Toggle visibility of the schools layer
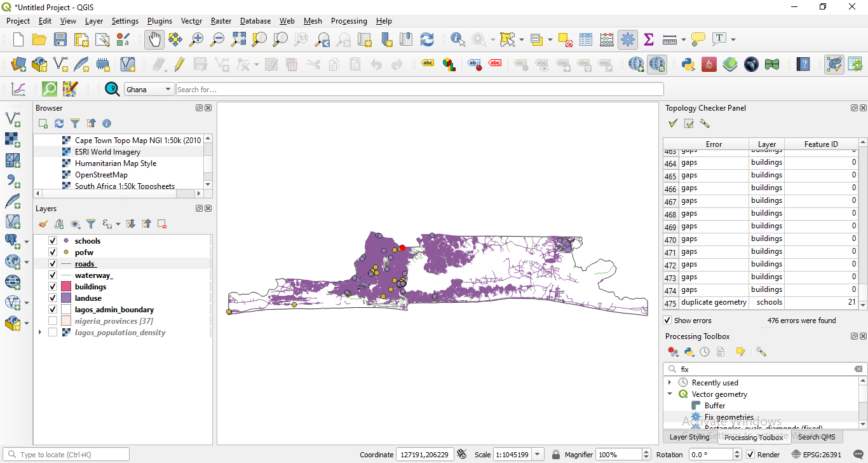This screenshot has height=463, width=868. pyautogui.click(x=53, y=241)
